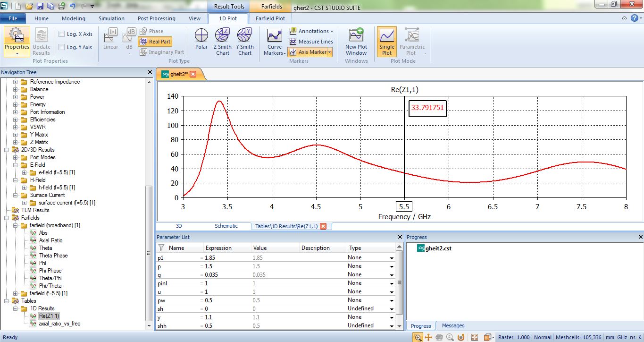Click the Navigation Tree vertical scrollbar

[149, 253]
